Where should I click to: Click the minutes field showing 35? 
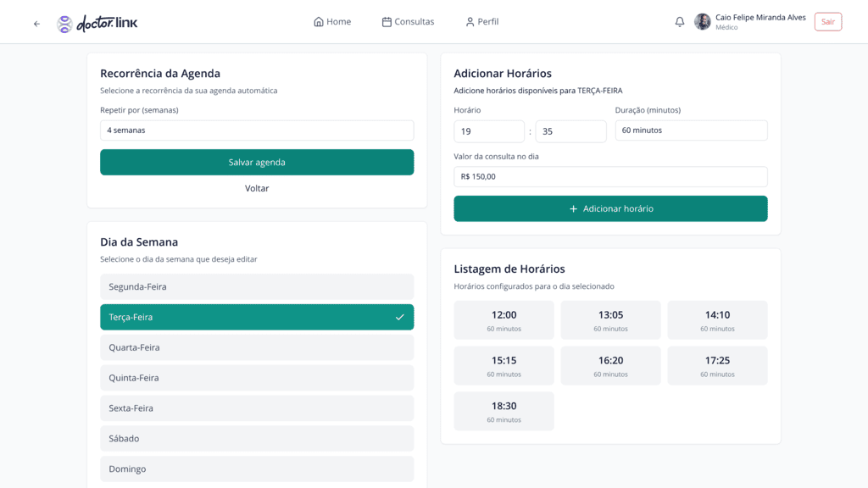click(570, 131)
